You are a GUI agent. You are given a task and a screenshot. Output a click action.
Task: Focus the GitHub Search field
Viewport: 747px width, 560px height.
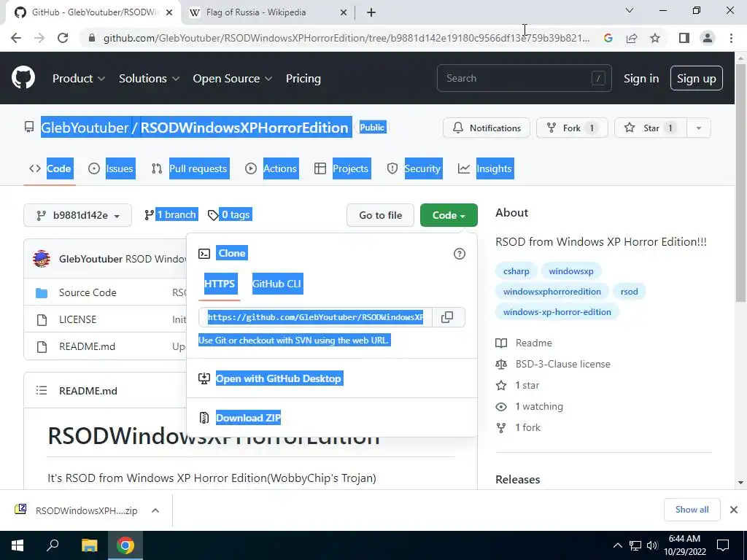524,79
